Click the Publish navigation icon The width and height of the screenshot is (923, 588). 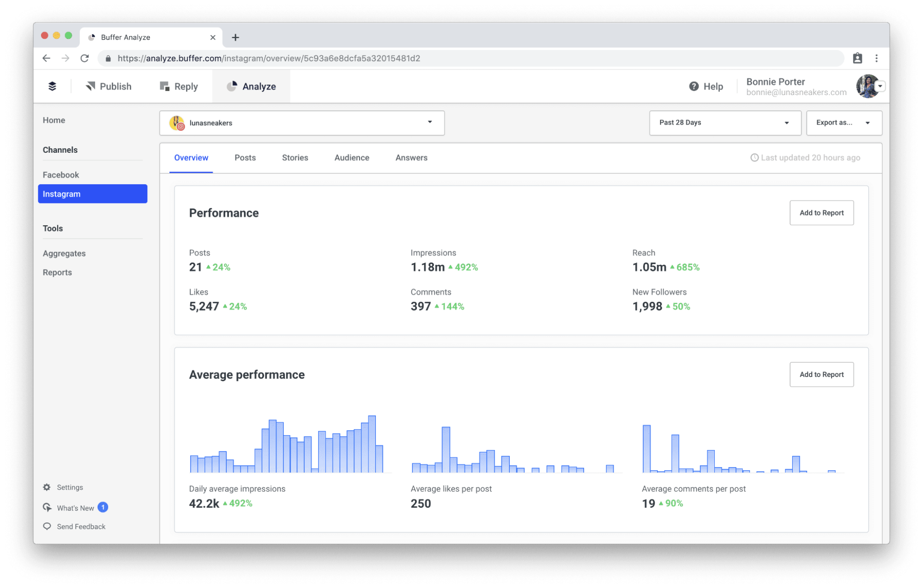point(91,86)
